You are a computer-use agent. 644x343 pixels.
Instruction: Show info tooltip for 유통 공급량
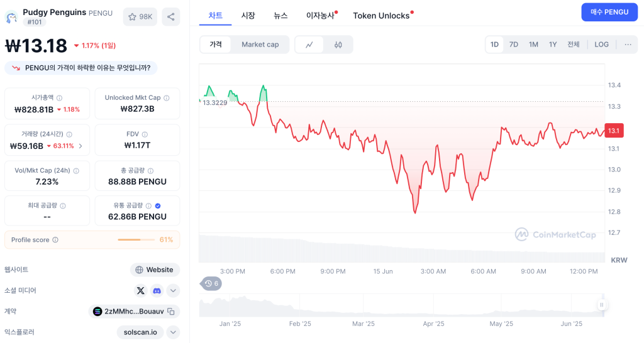point(148,205)
